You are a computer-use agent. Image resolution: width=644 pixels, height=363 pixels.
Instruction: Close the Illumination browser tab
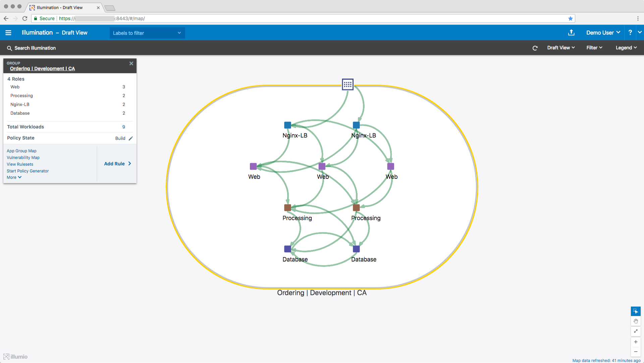[x=98, y=8]
